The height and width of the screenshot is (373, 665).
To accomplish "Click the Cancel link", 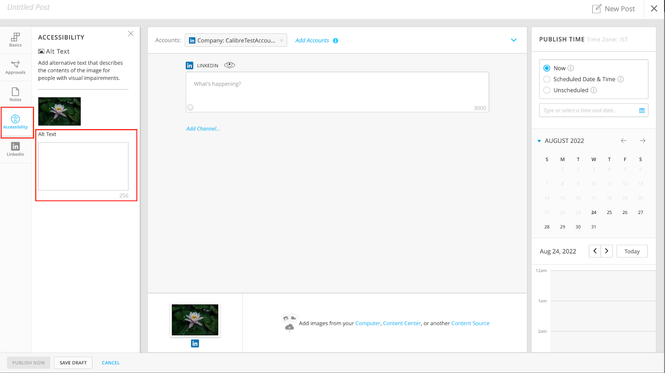I will tap(111, 363).
